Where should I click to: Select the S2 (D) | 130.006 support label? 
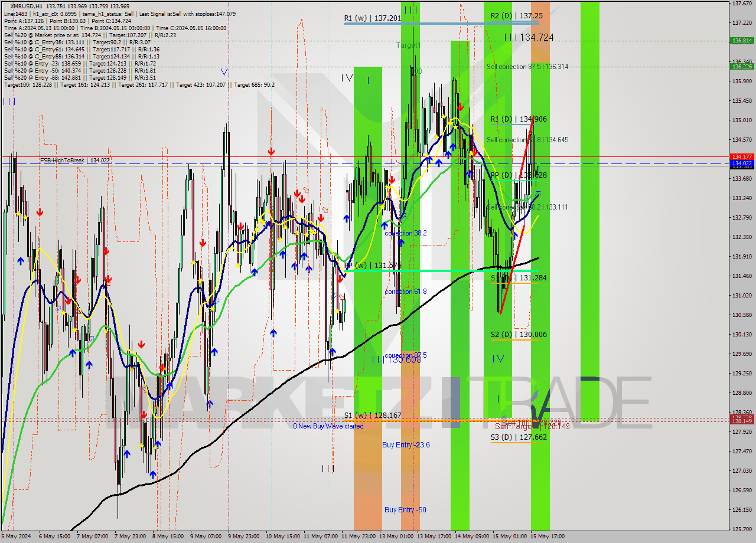click(519, 335)
